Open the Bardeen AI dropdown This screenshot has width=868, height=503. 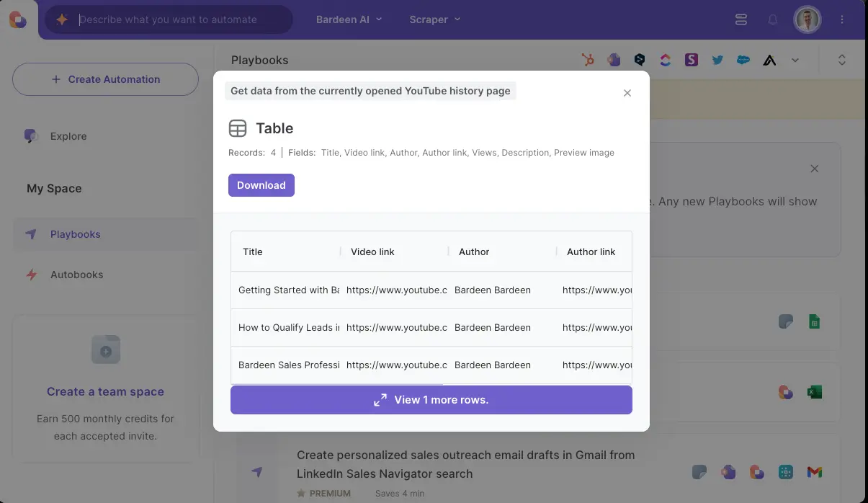pyautogui.click(x=349, y=19)
